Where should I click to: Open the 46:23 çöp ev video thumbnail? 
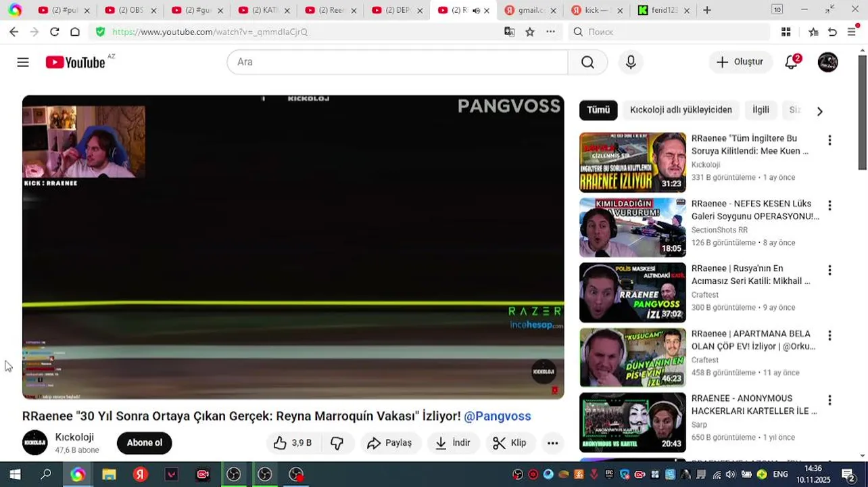(633, 357)
